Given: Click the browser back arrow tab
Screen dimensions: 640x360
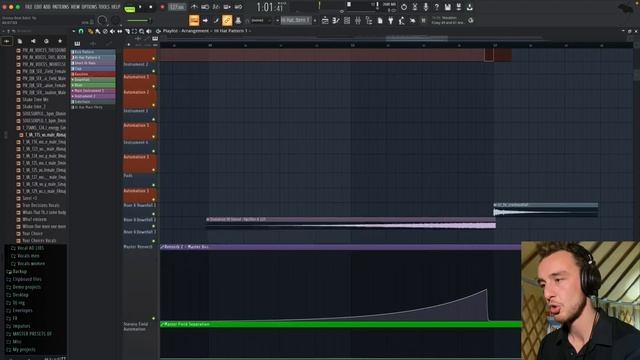Looking at the screenshot, I should (x=7, y=41).
